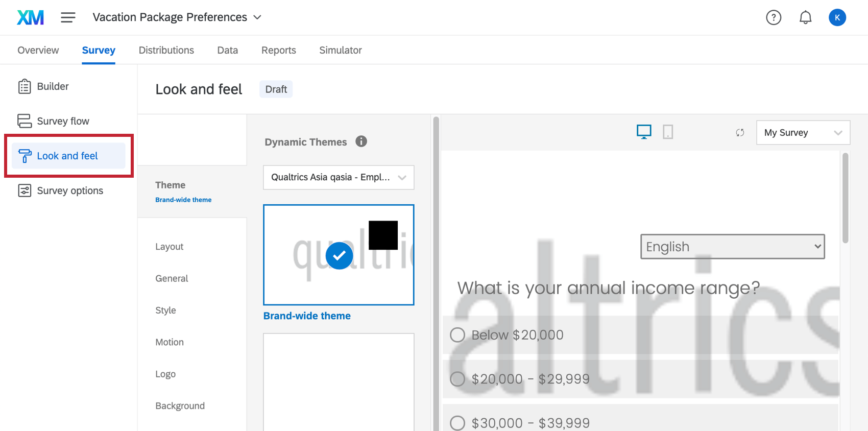Open the English language selector
This screenshot has height=431, width=868.
(732, 247)
